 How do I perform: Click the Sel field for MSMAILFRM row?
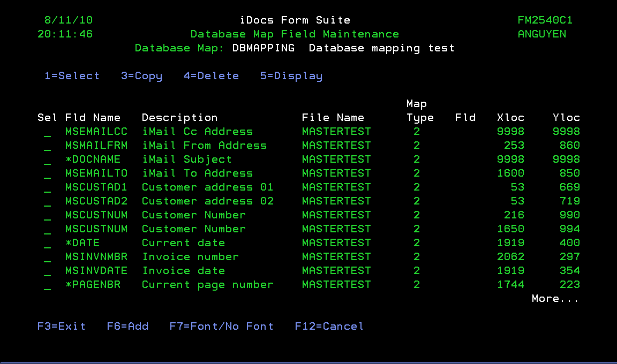click(x=48, y=146)
